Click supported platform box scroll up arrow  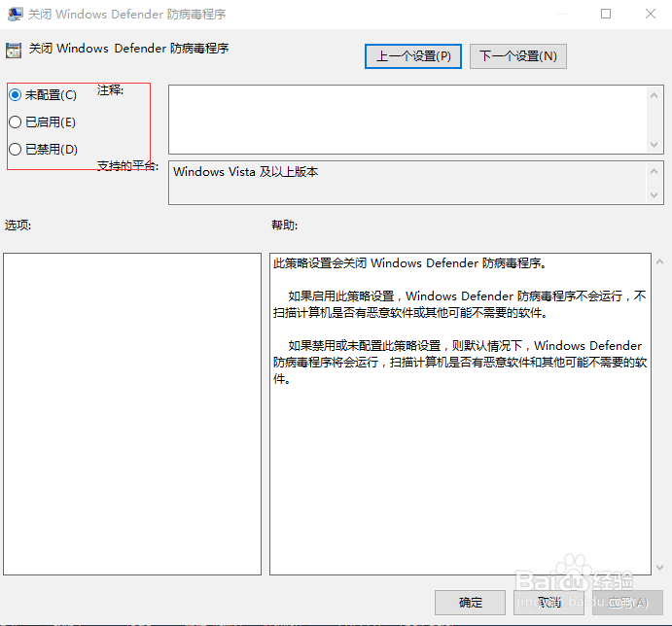click(654, 171)
